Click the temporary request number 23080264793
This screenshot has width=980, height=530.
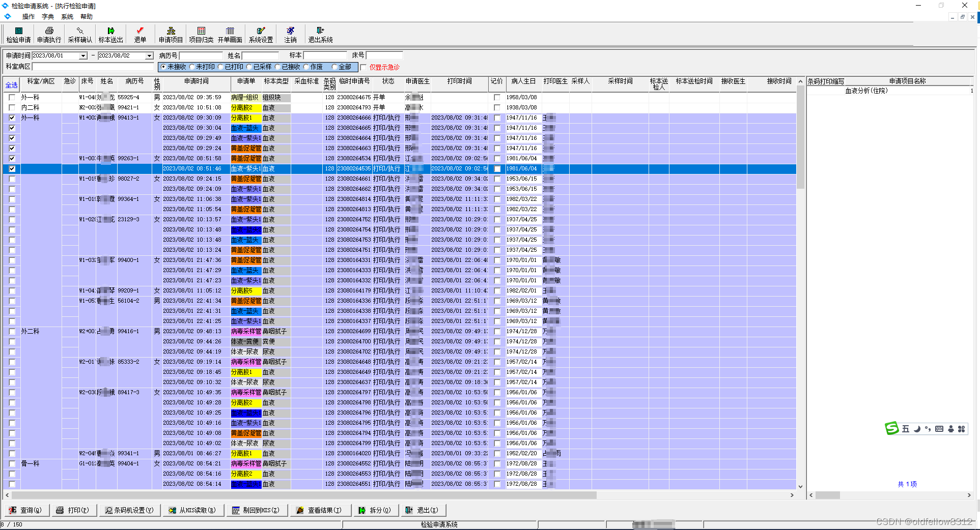click(354, 108)
